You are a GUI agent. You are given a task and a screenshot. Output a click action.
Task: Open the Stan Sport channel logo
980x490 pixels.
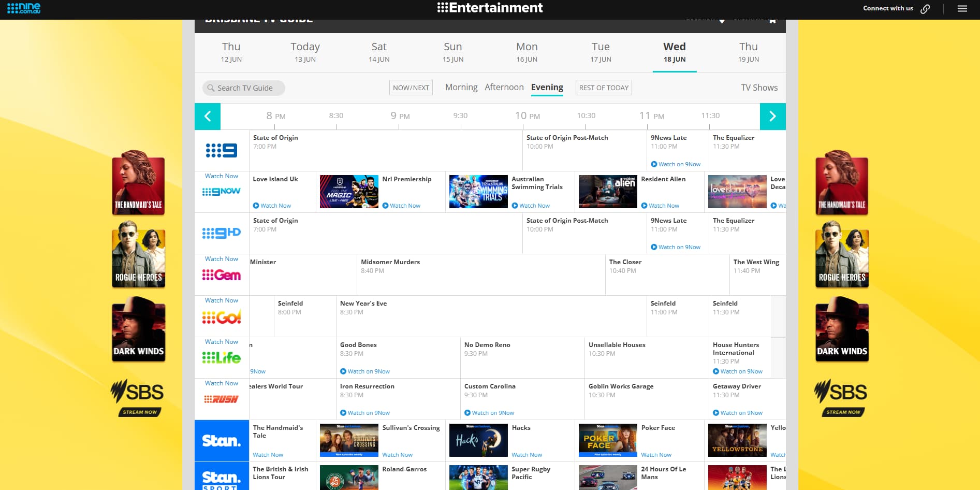point(222,476)
